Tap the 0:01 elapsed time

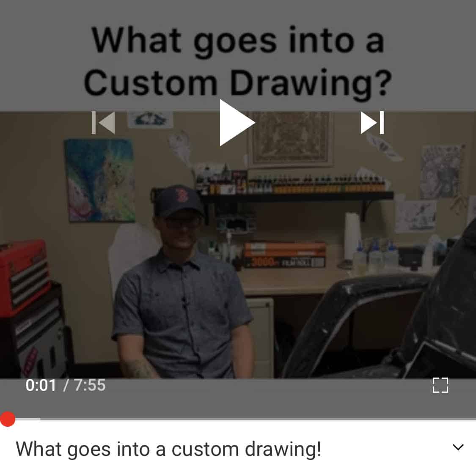click(x=41, y=385)
